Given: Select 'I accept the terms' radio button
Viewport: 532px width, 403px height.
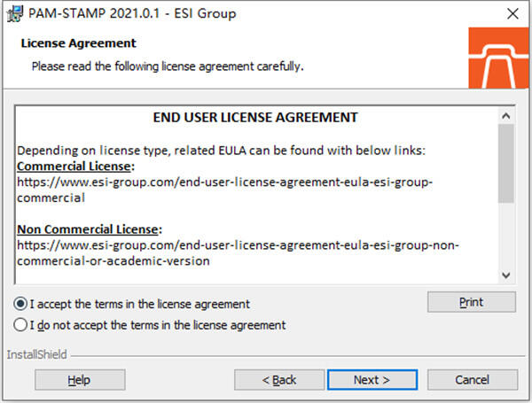Looking at the screenshot, I should [x=21, y=304].
